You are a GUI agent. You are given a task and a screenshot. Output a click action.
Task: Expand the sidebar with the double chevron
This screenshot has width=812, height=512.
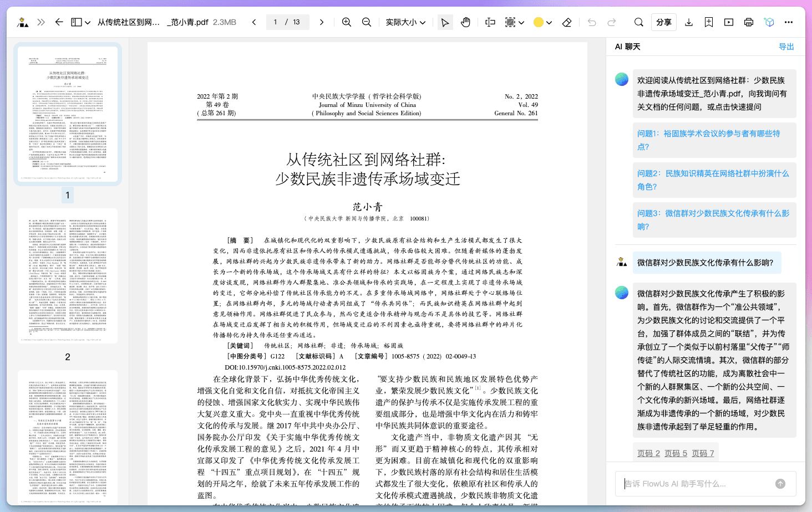coord(41,22)
